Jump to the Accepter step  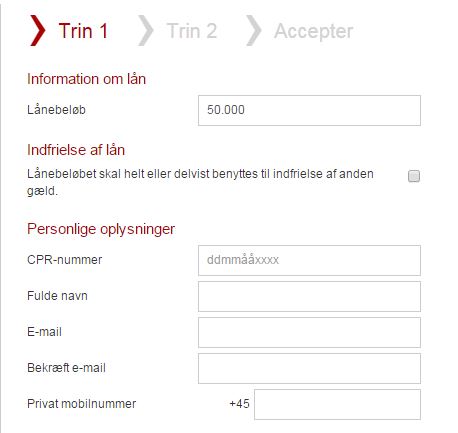(x=313, y=32)
